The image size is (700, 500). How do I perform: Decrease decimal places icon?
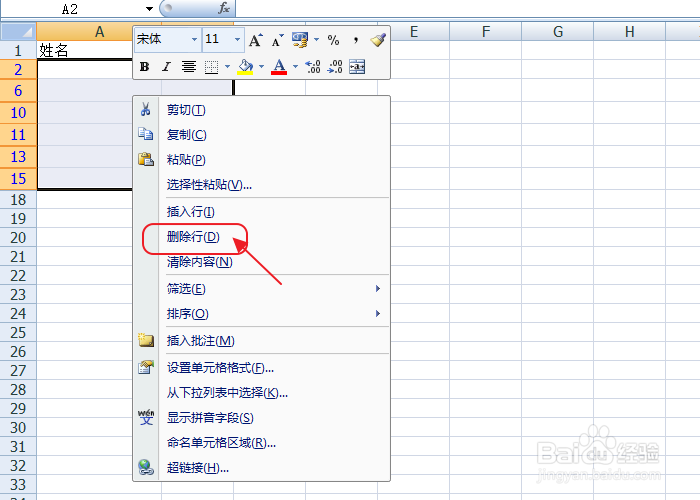(335, 67)
